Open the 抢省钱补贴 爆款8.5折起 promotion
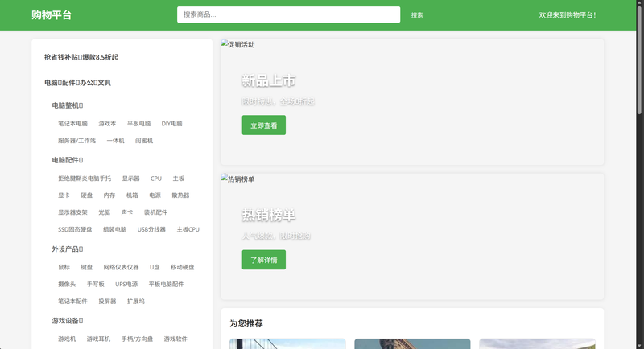The height and width of the screenshot is (349, 644). click(81, 57)
